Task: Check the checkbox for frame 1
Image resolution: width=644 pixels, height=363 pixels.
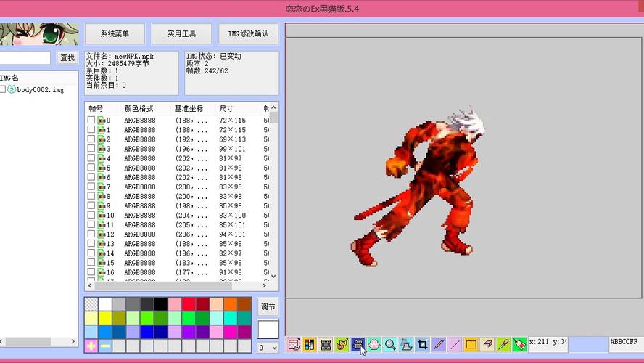Action: pos(91,129)
